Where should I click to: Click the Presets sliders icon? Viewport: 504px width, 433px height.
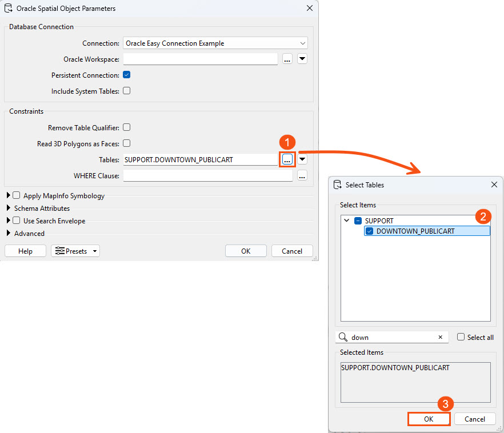click(61, 250)
